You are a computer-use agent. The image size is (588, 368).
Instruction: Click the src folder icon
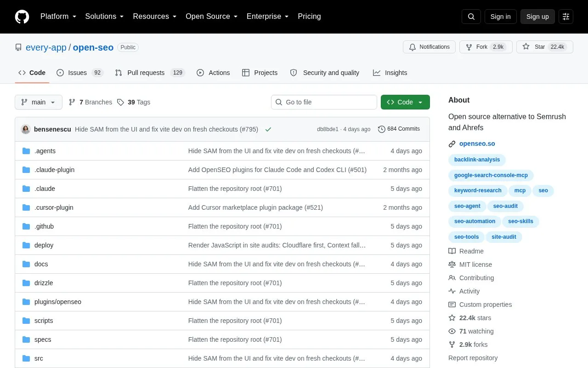pyautogui.click(x=26, y=358)
